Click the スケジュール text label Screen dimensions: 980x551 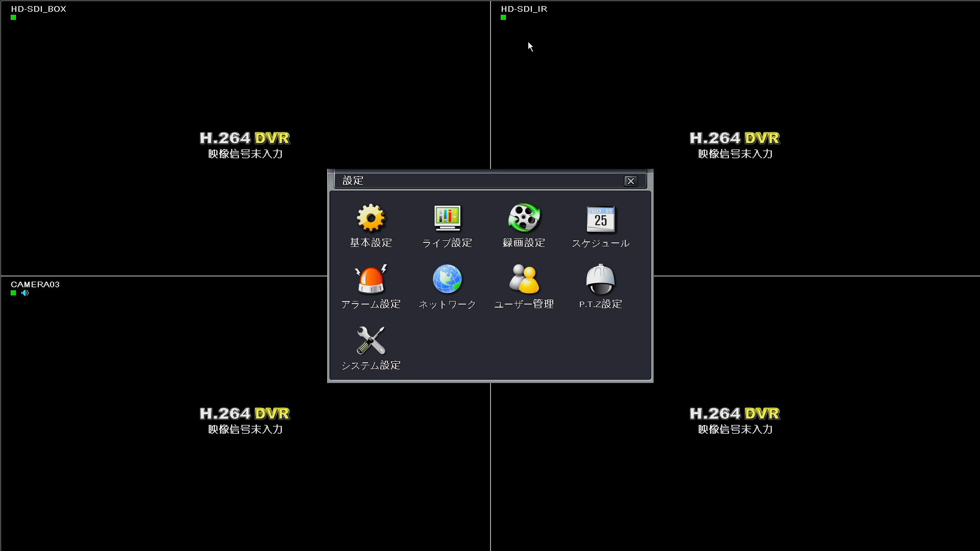[x=600, y=243]
